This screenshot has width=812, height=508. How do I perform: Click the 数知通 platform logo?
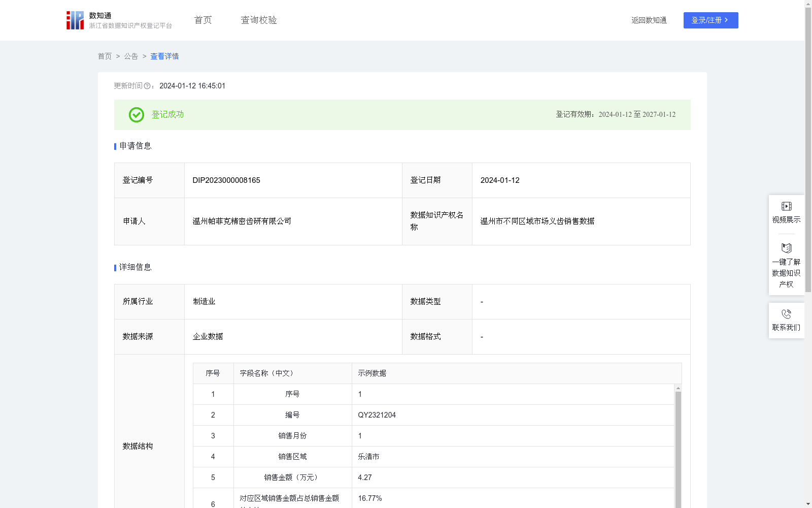119,20
